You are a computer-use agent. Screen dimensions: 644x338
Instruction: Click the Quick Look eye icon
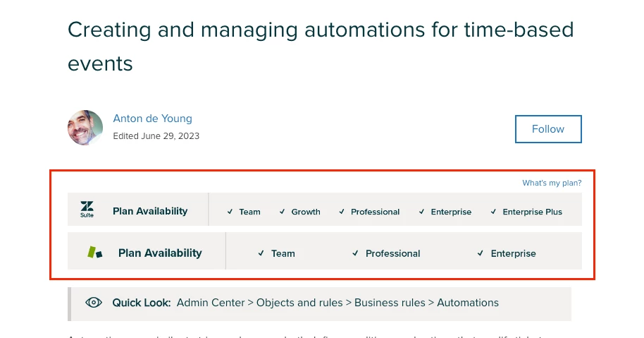(x=94, y=303)
